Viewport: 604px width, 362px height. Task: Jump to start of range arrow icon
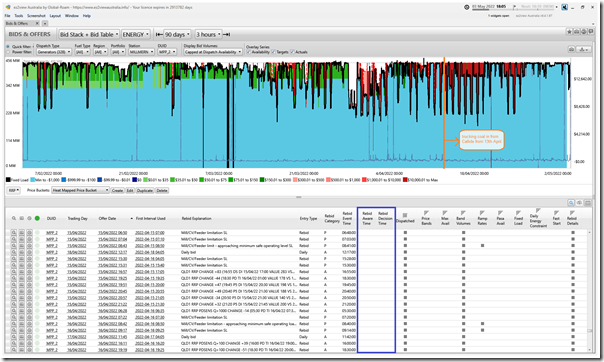pos(158,34)
